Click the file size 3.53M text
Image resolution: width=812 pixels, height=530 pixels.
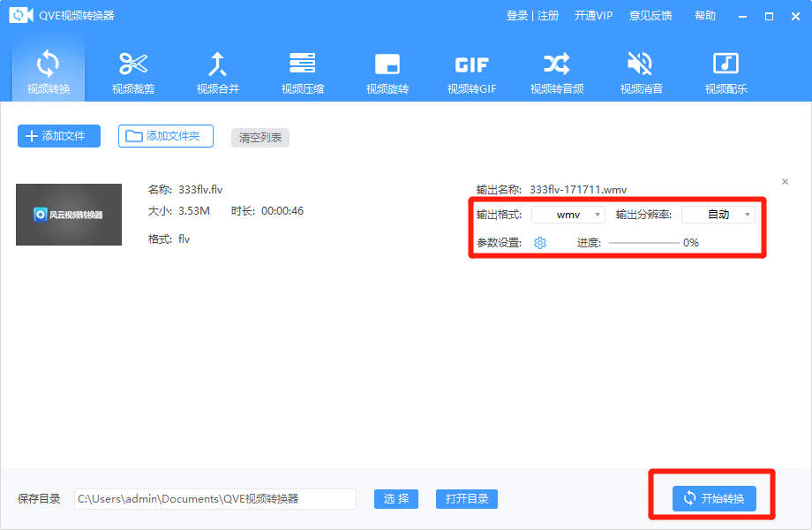click(193, 211)
